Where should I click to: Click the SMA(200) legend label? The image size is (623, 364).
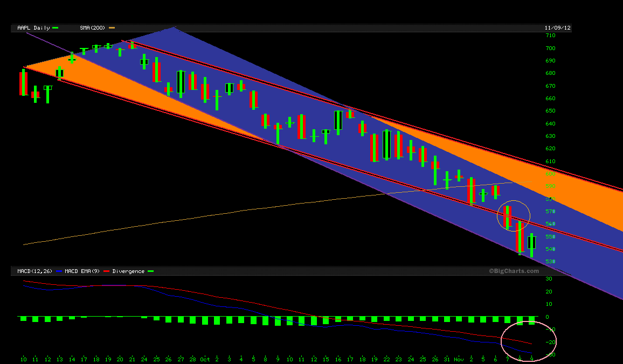(x=92, y=28)
